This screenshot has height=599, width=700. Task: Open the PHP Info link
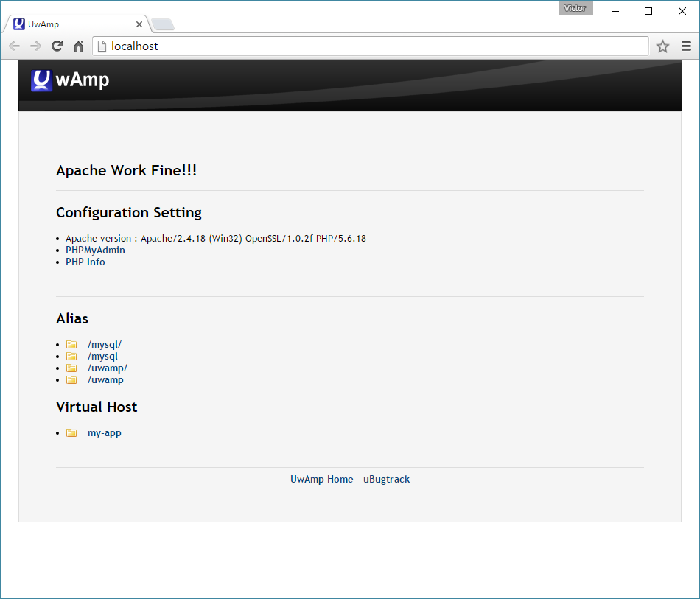pyautogui.click(x=85, y=262)
